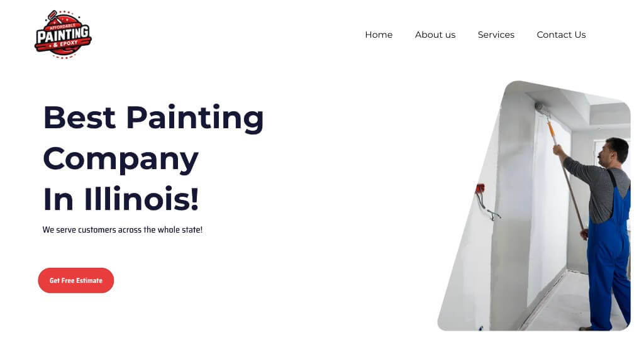The width and height of the screenshot is (644, 347).
Task: Click the paint roller graphic atop the logo
Action: tap(54, 17)
